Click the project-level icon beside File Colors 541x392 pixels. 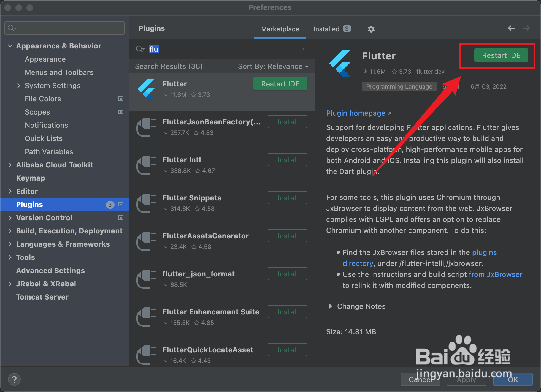point(121,99)
